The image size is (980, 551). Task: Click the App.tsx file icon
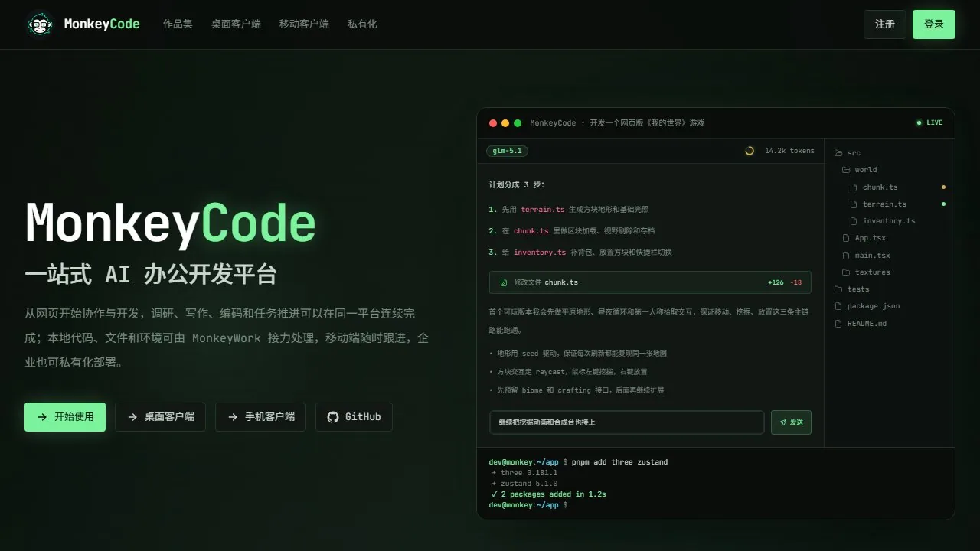846,238
